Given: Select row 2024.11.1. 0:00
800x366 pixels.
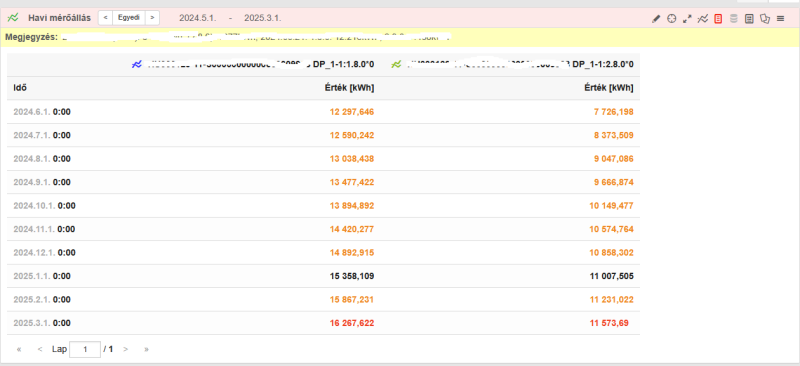Looking at the screenshot, I should click(x=323, y=229).
